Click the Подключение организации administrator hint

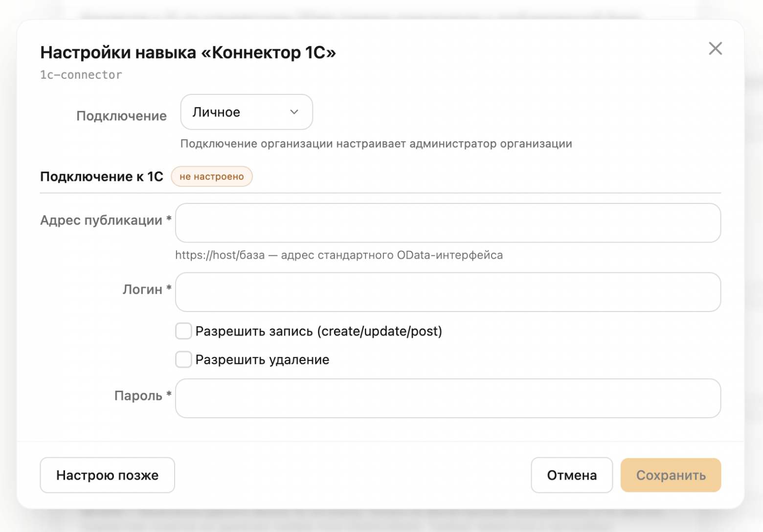[x=376, y=144]
